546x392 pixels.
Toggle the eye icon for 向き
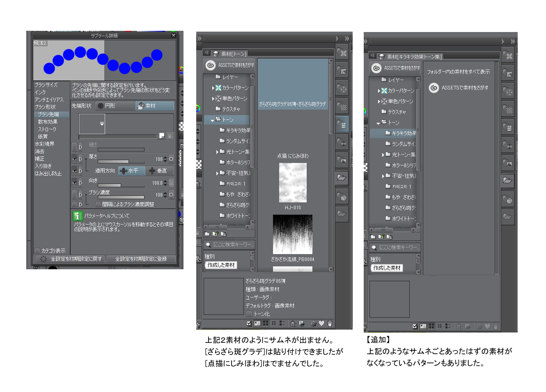74,183
